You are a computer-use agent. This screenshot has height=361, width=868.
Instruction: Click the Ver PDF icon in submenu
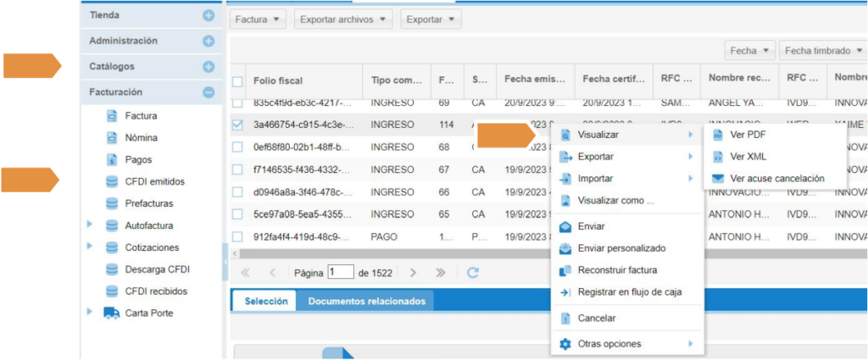click(718, 135)
